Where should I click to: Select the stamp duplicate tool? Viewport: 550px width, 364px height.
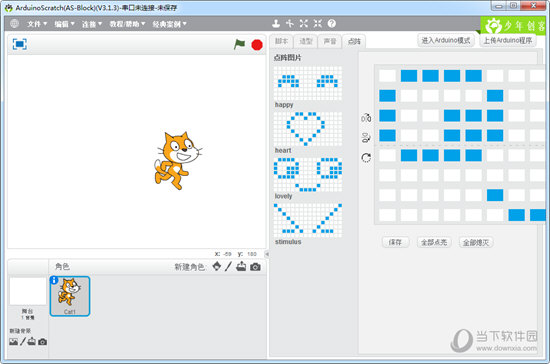click(x=276, y=23)
